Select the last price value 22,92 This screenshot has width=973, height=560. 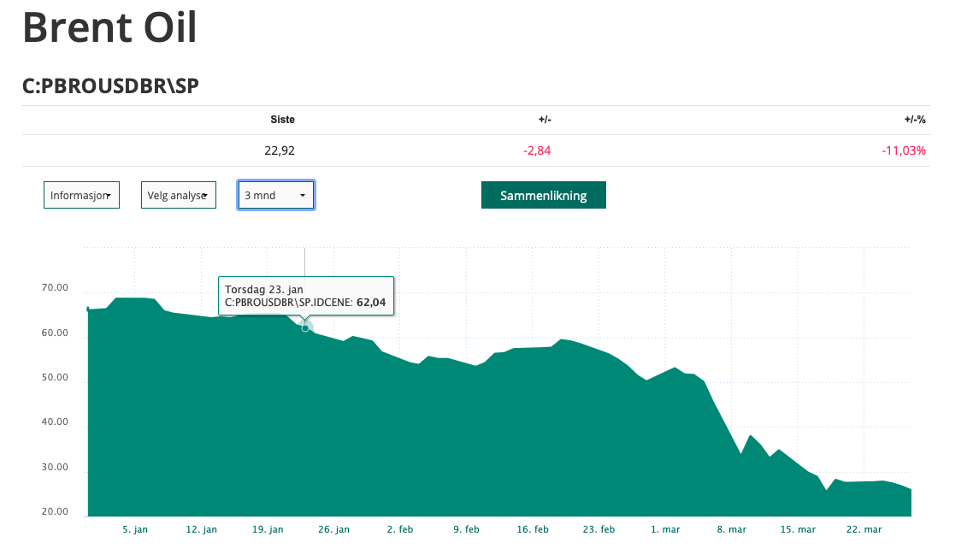(280, 150)
